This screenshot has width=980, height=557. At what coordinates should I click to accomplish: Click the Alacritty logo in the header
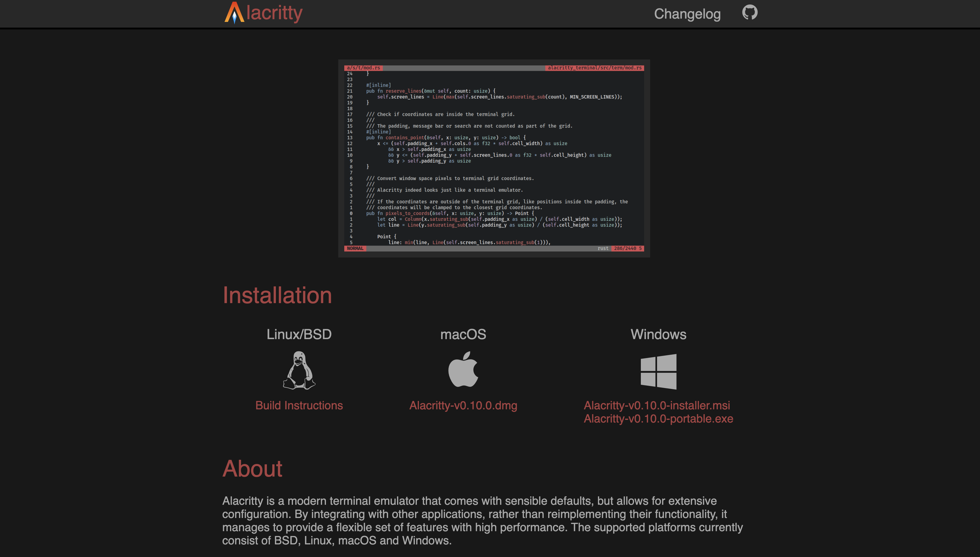(x=234, y=13)
